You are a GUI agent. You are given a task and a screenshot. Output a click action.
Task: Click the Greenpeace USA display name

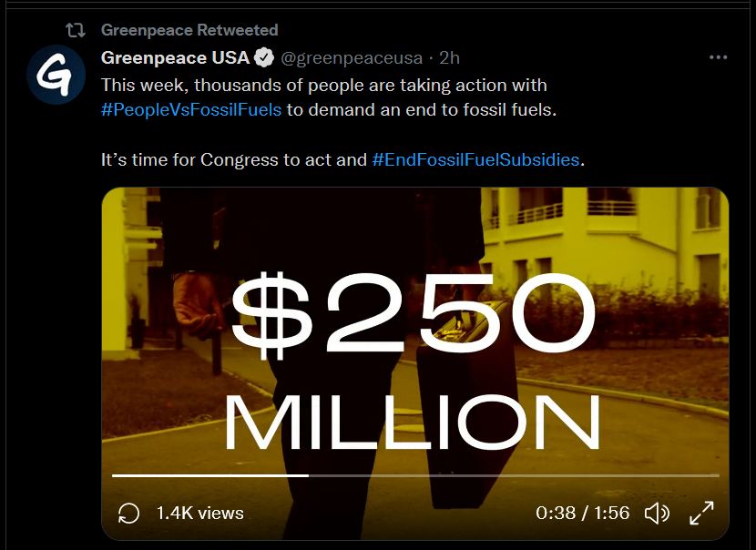coord(175,57)
